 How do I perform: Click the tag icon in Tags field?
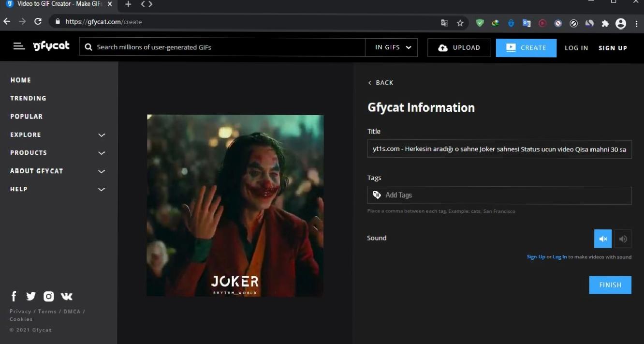(x=377, y=195)
